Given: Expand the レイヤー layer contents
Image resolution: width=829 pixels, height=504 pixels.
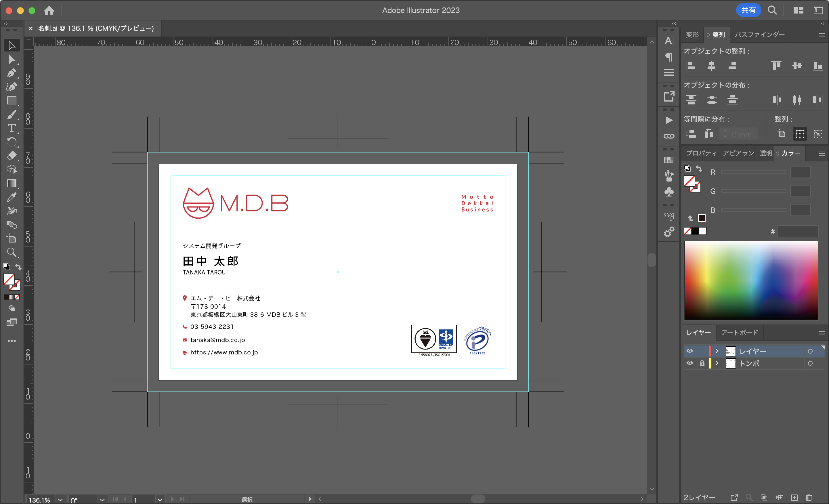Looking at the screenshot, I should coord(717,351).
